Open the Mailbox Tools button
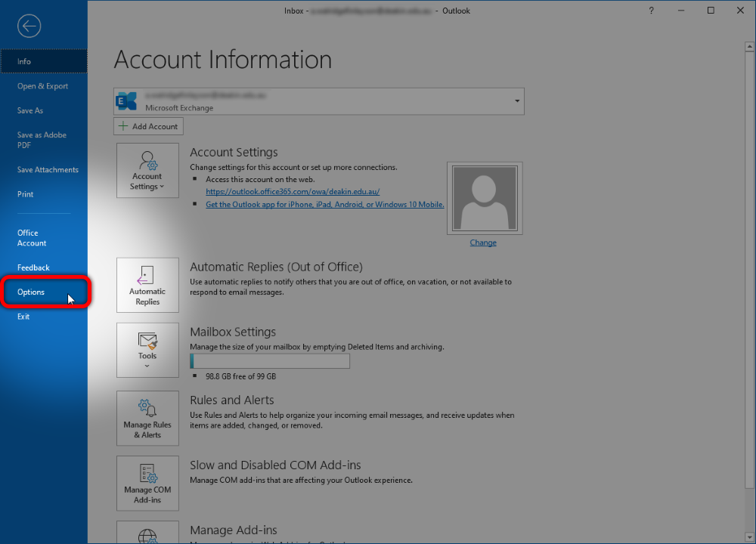The width and height of the screenshot is (756, 544). (147, 351)
